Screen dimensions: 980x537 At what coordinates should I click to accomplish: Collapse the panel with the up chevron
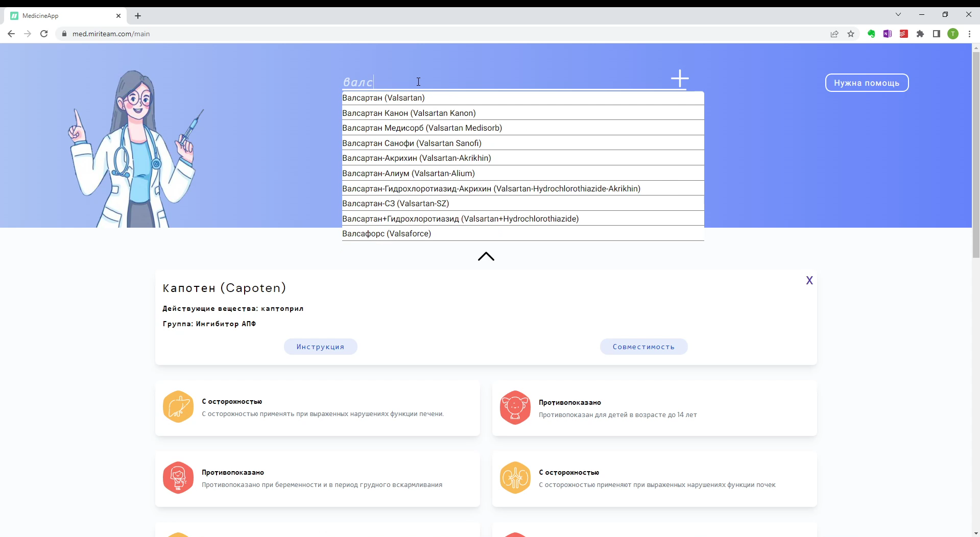click(486, 256)
